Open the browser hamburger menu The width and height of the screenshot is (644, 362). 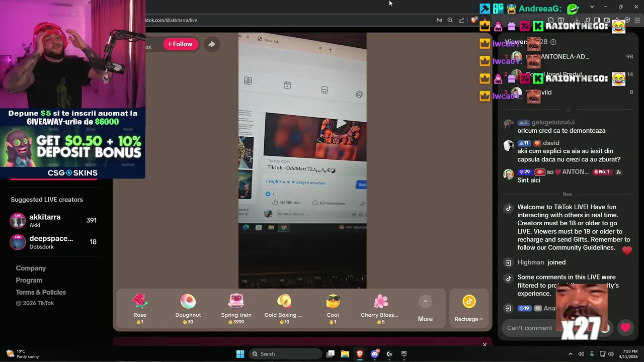click(x=637, y=20)
